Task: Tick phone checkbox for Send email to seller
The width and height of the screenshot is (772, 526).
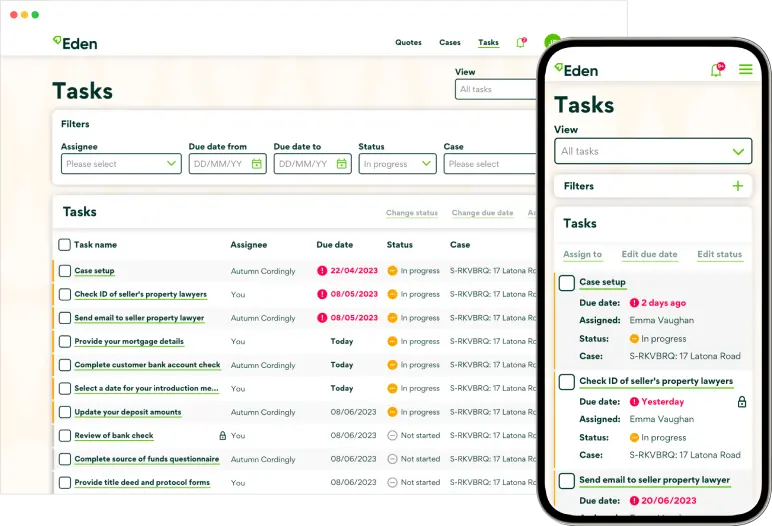Action: click(567, 481)
